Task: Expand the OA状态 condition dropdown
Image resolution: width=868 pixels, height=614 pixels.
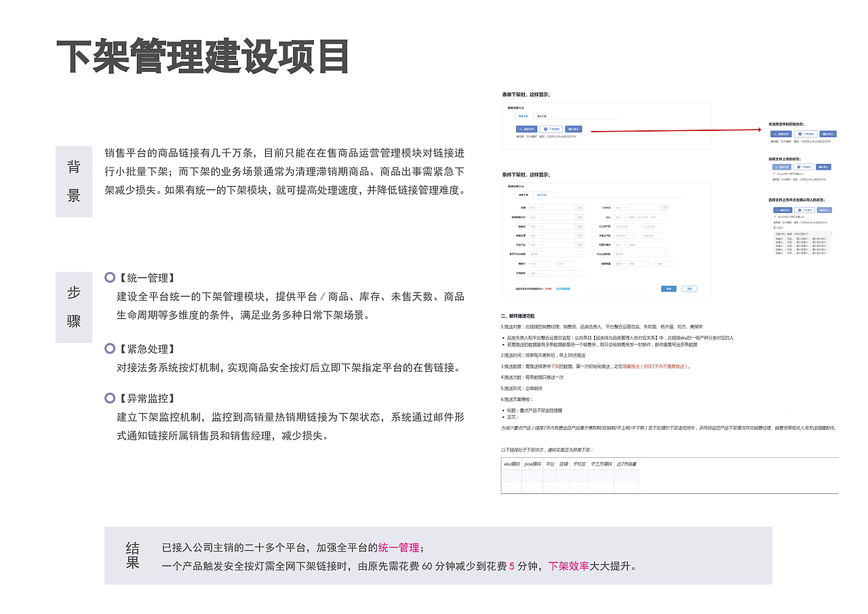Action: point(620,208)
